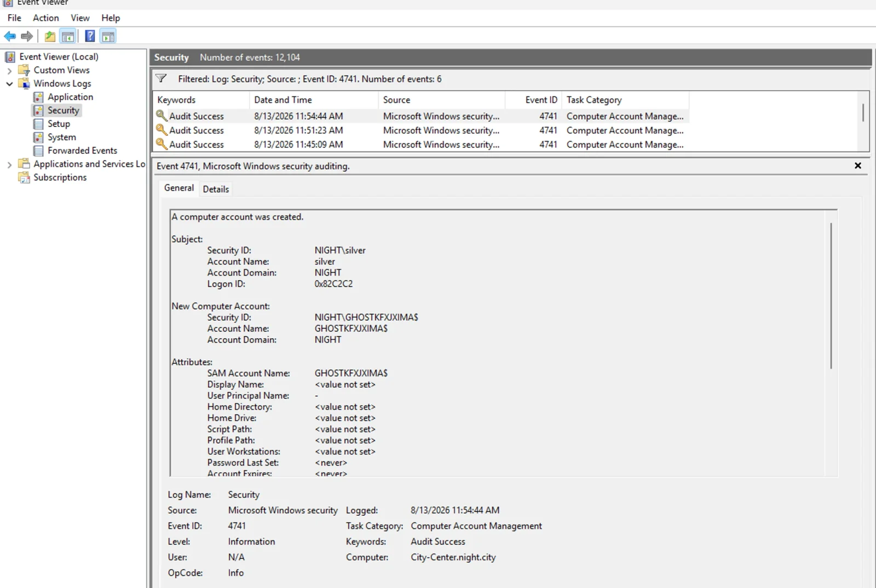Click Computer value City-Center.night.city
Screen dimensions: 876x588
[x=453, y=557]
